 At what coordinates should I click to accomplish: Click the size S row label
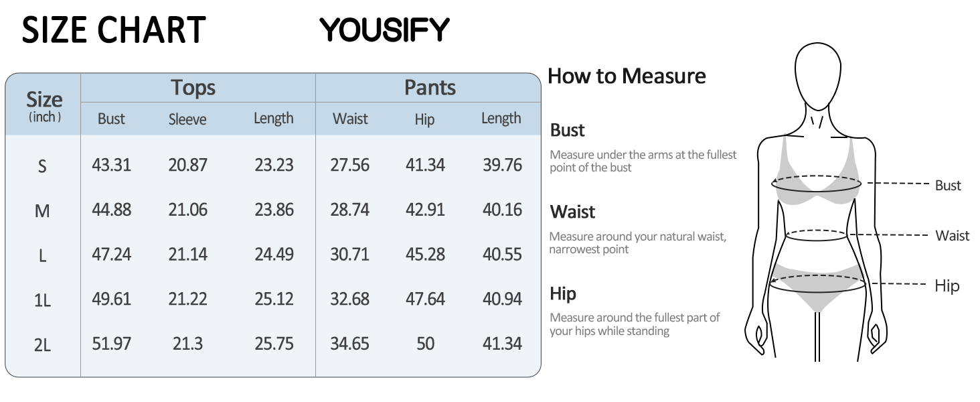tap(42, 166)
